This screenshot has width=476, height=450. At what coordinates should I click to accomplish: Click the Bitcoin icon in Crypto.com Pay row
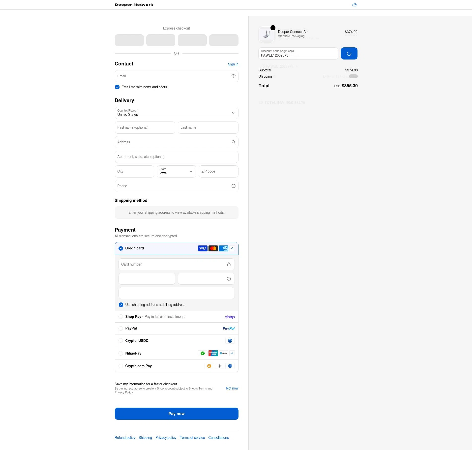pos(209,366)
